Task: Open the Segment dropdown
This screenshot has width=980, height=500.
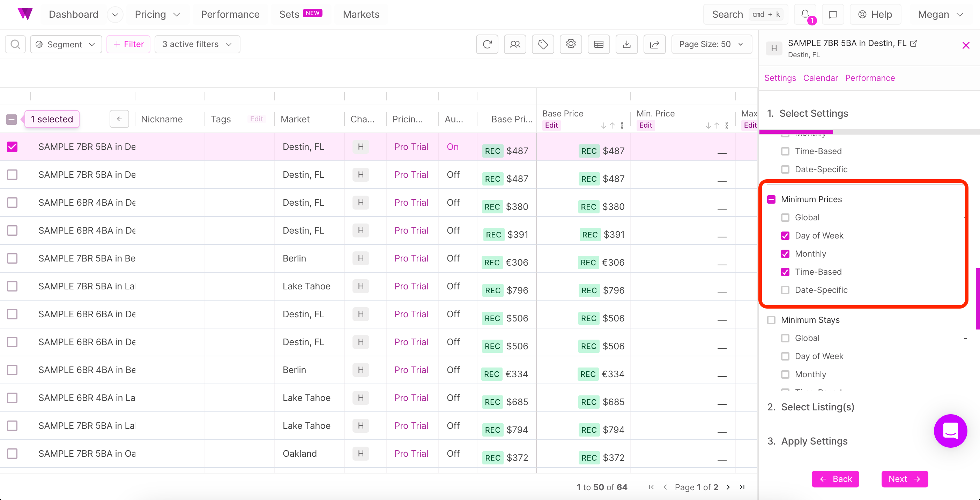Action: point(66,44)
